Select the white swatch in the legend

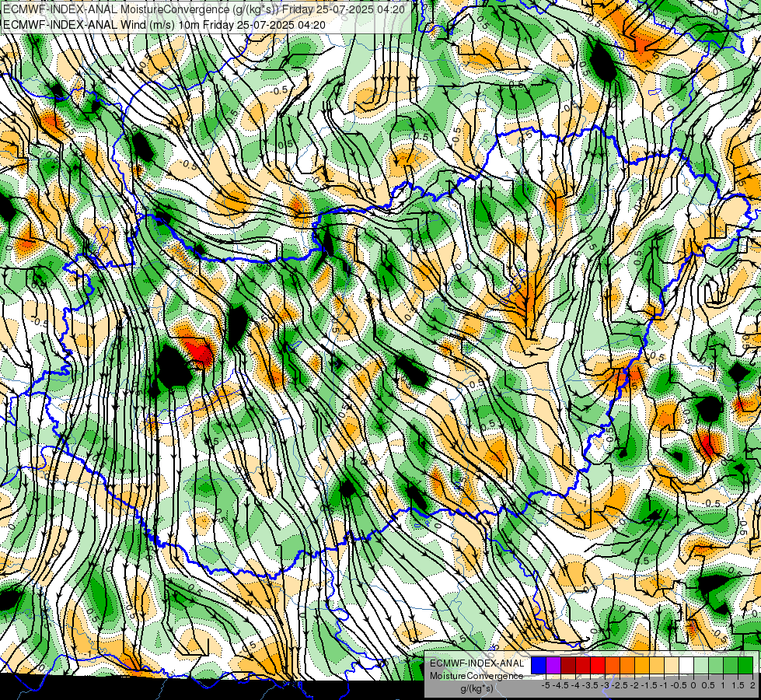(x=686, y=665)
